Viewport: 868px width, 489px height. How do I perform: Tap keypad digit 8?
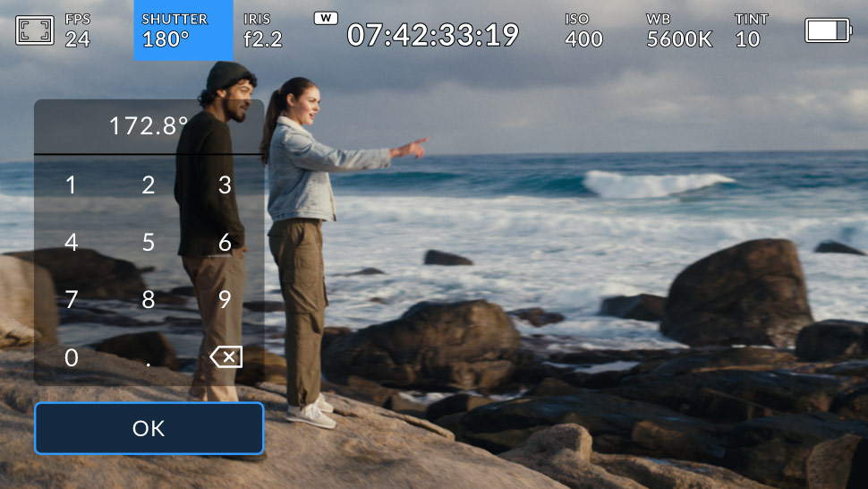pos(148,300)
